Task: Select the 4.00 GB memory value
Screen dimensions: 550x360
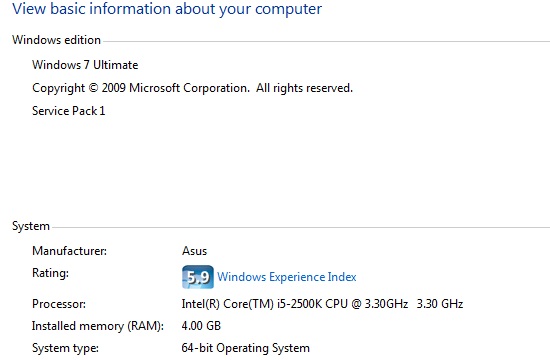Action: click(x=201, y=326)
